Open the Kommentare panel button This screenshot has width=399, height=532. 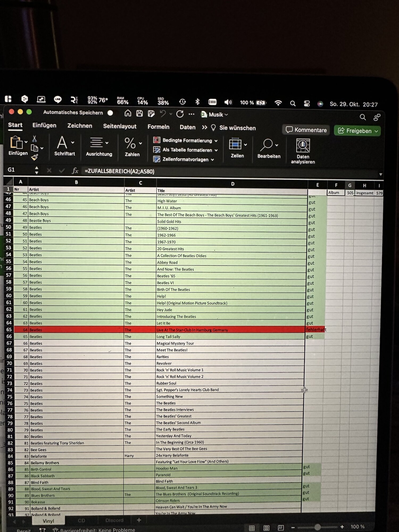pyautogui.click(x=306, y=130)
